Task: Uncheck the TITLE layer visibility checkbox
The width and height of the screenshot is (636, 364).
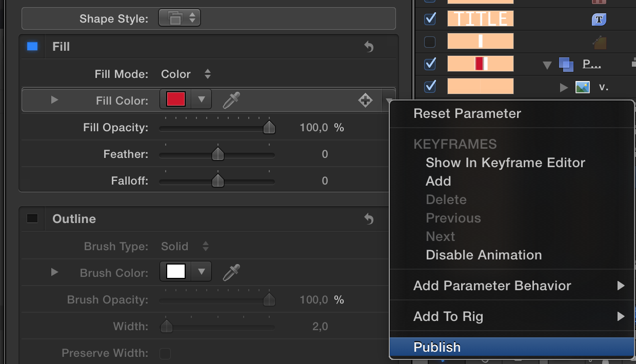Action: point(430,19)
